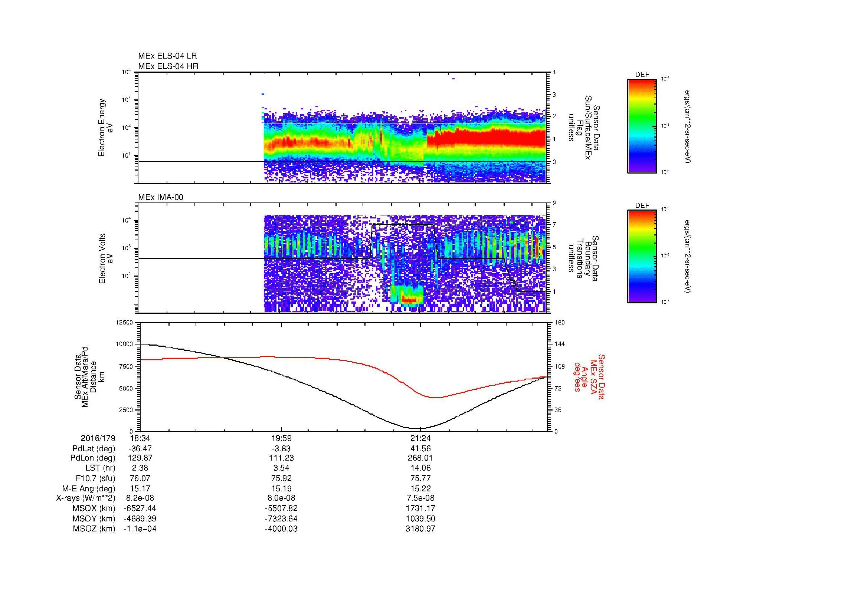Select the 'LST (hr)' row label
Viewport: 868px width, 613px height.
coord(100,468)
